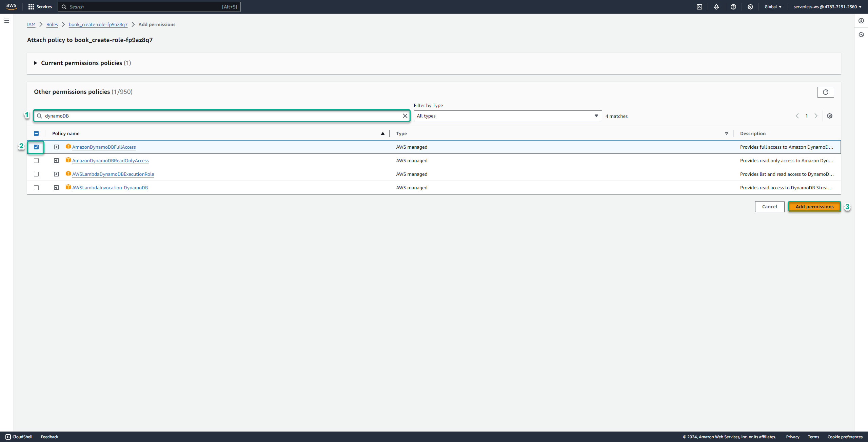This screenshot has height=442, width=868.
Task: Click the next page navigation arrow
Action: [816, 115]
